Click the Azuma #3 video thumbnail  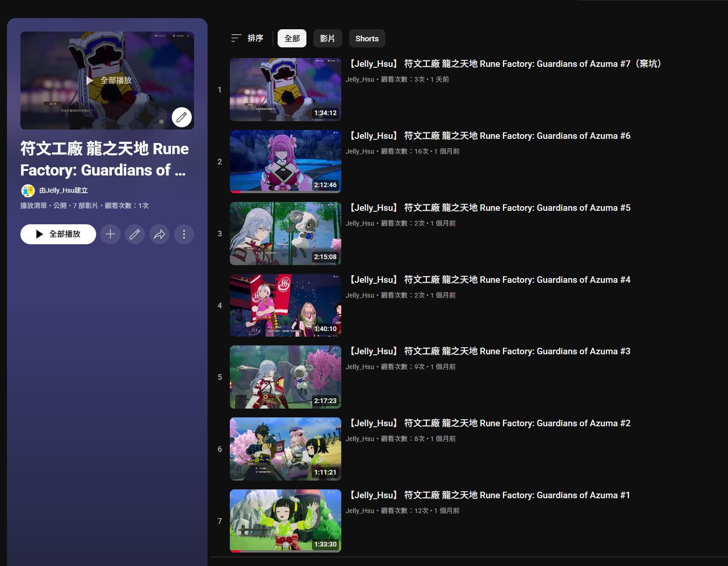(x=285, y=377)
